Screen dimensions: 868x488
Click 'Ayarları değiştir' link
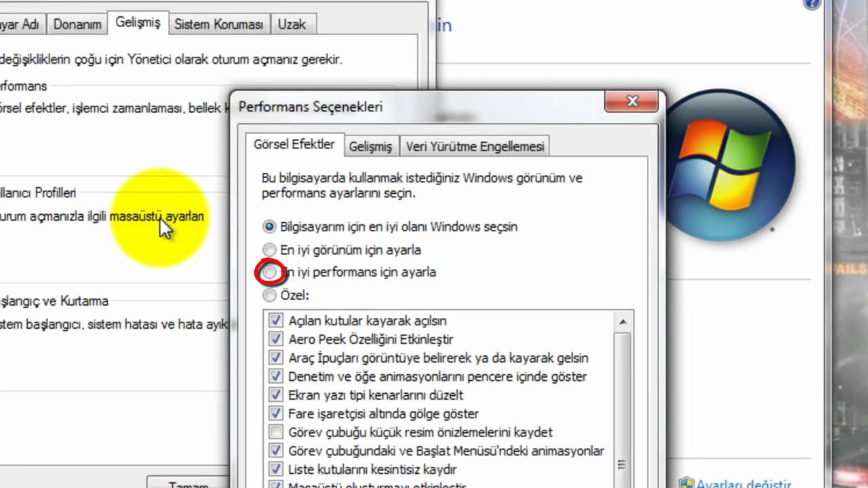(x=744, y=483)
